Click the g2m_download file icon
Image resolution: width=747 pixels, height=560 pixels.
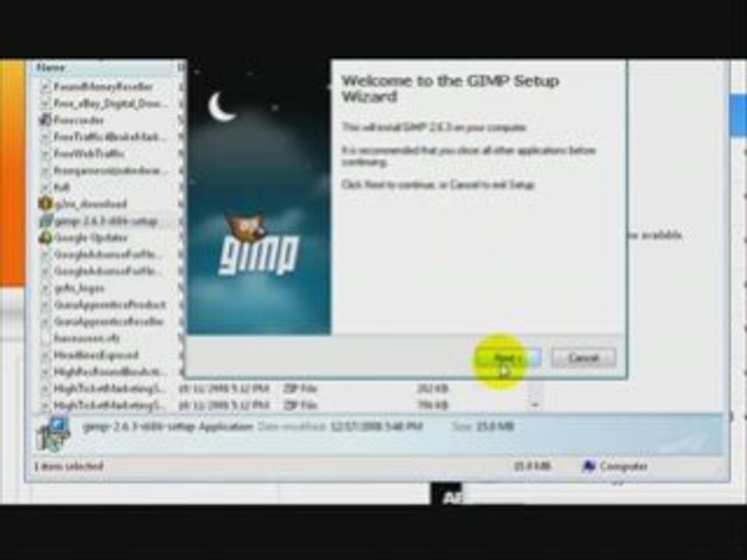[45, 204]
